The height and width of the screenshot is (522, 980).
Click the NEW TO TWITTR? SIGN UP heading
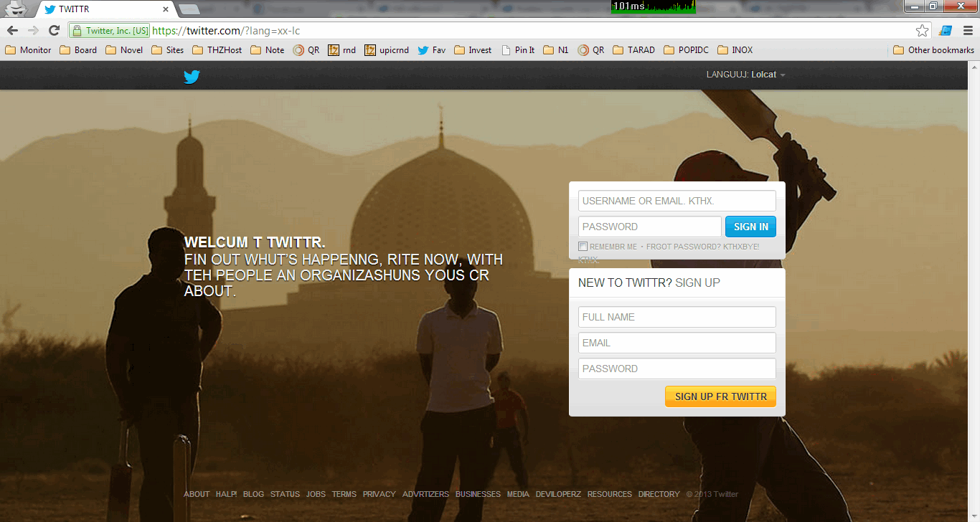coord(649,283)
